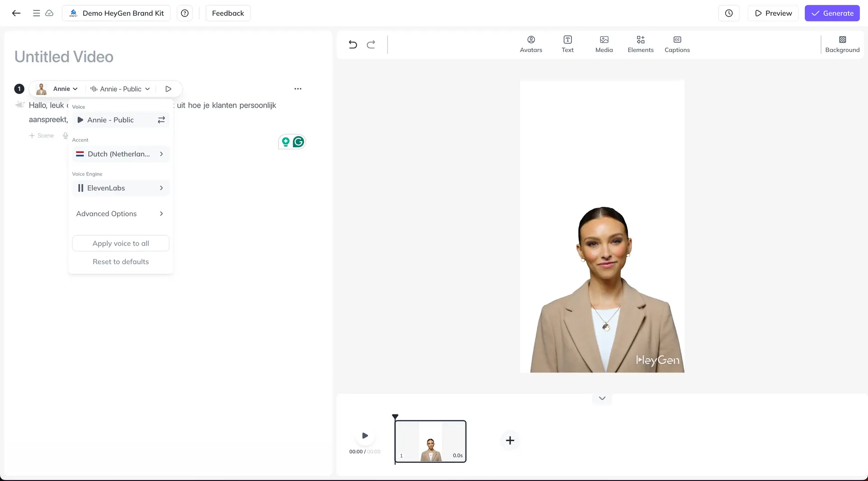The width and height of the screenshot is (868, 481).
Task: Add a new scene with the plus button
Action: [510, 440]
